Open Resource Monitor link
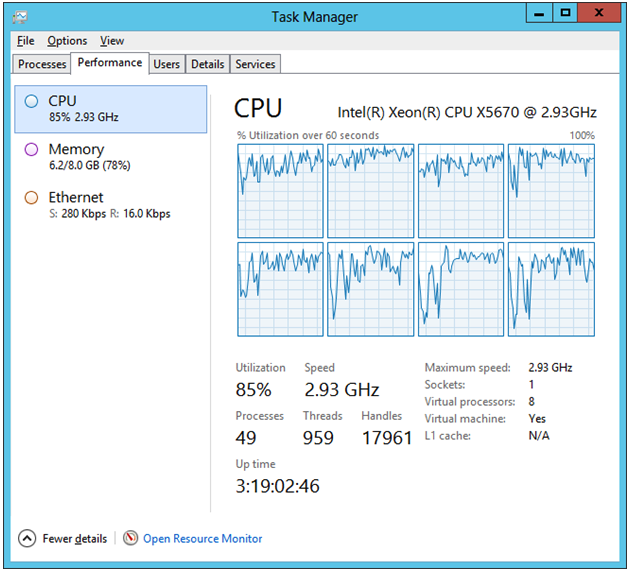The height and width of the screenshot is (571, 631). [202, 538]
